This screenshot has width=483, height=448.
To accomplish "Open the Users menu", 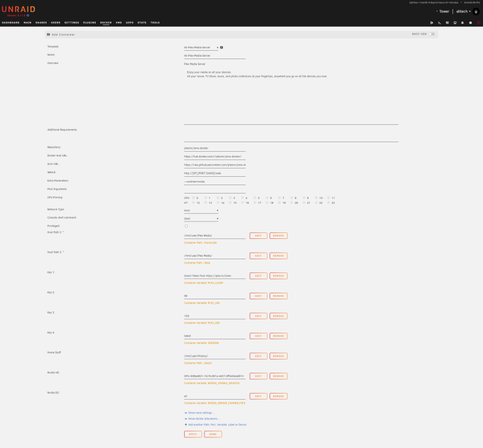I will 56,23.
